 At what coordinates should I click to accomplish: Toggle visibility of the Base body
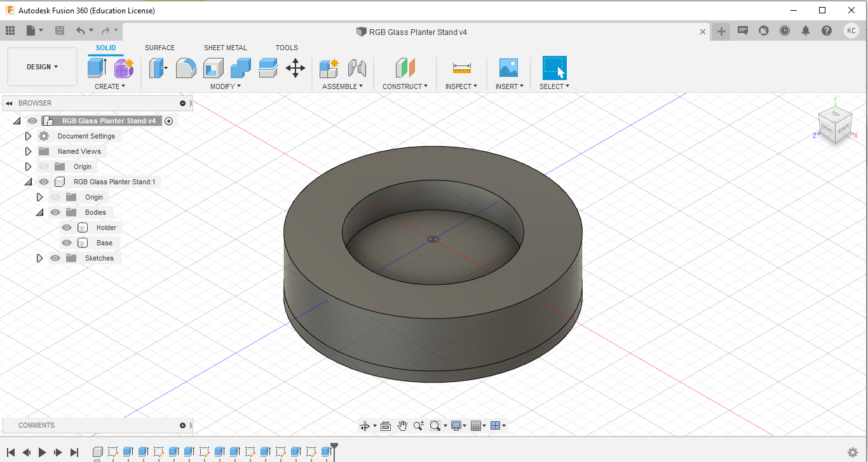click(67, 243)
